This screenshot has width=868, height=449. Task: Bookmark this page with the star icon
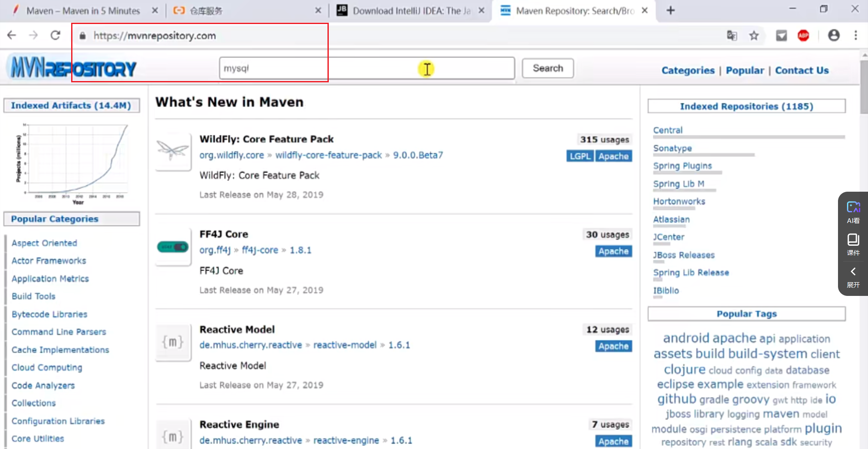click(x=754, y=36)
